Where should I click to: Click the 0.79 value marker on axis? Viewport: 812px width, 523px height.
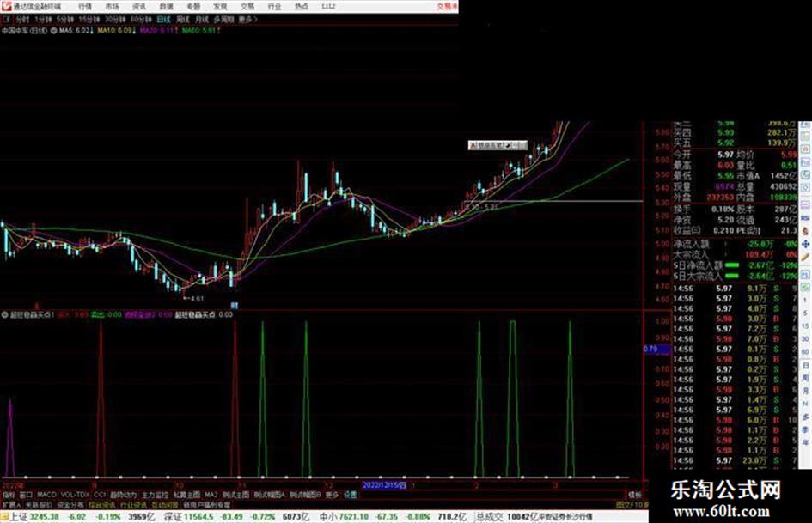point(656,349)
